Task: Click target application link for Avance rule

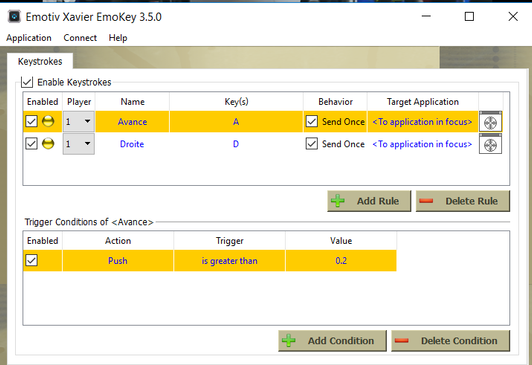Action: pyautogui.click(x=422, y=122)
